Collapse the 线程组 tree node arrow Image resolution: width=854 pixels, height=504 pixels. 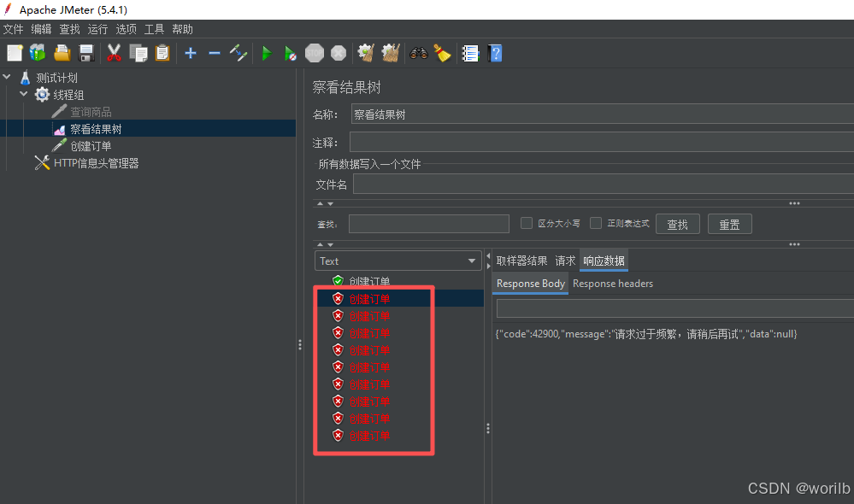click(x=24, y=94)
